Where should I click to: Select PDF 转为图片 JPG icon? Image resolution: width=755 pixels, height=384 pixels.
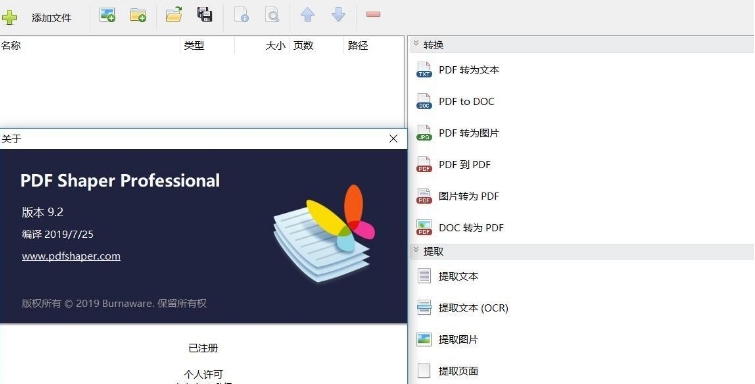tap(424, 133)
